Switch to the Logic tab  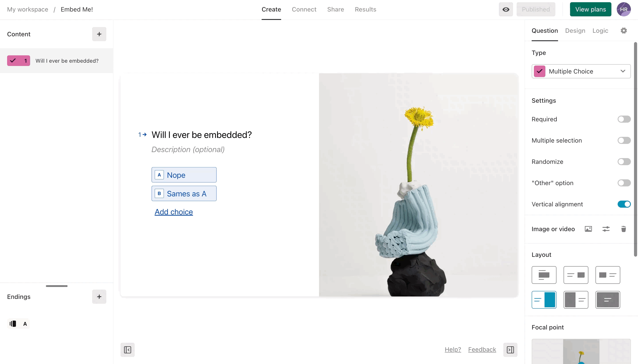coord(600,30)
